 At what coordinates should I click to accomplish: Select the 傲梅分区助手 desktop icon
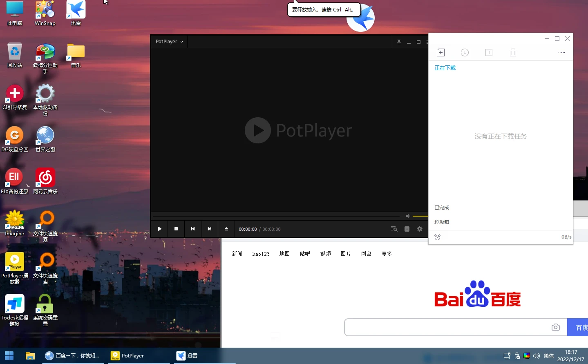coord(45,58)
